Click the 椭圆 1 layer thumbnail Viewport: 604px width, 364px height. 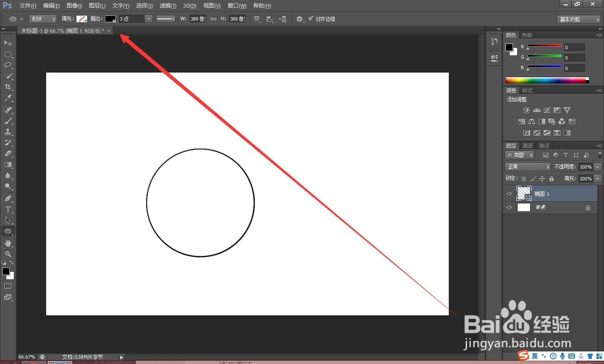tap(524, 193)
